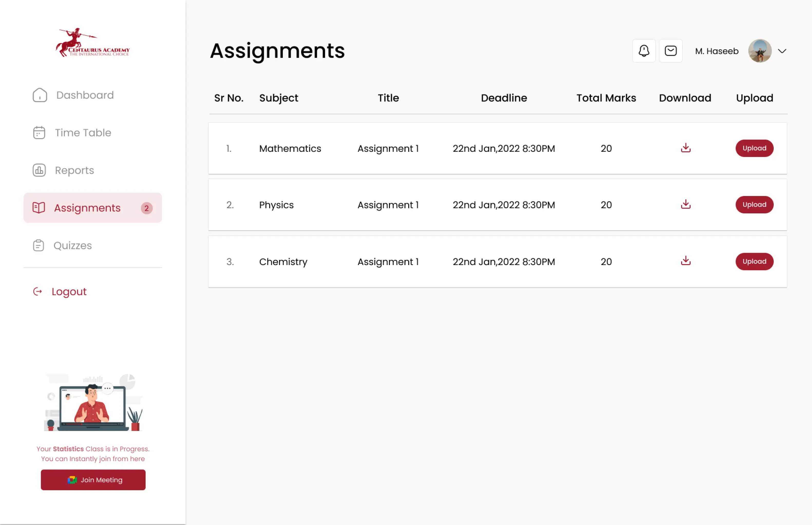
Task: Open the messages envelope icon
Action: point(671,51)
